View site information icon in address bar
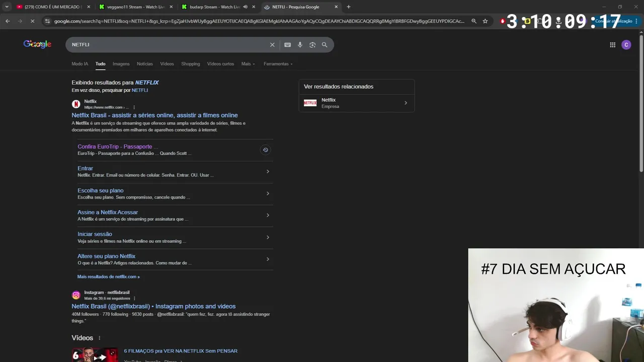The height and width of the screenshot is (362, 644). pyautogui.click(x=47, y=21)
